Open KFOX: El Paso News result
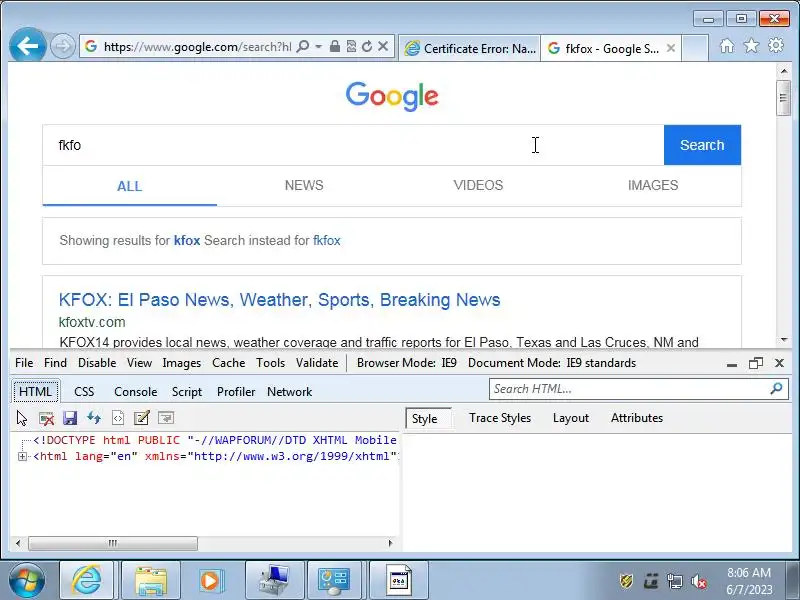The height and width of the screenshot is (600, 800). 280,299
